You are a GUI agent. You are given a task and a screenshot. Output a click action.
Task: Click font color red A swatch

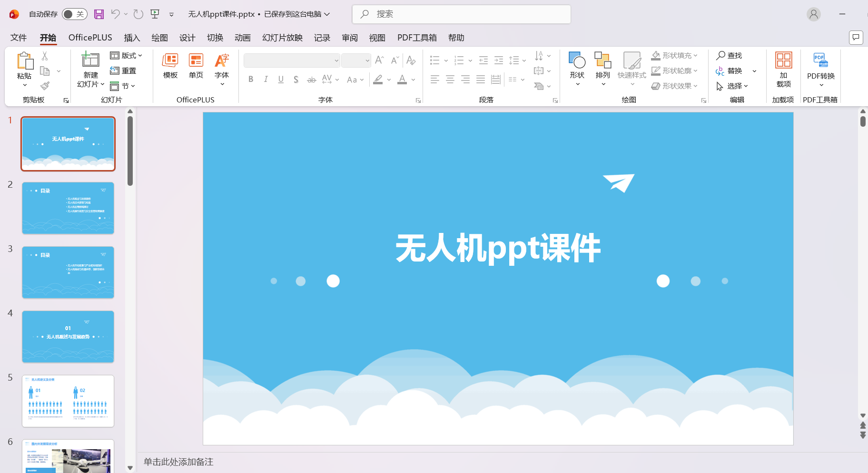pyautogui.click(x=402, y=80)
